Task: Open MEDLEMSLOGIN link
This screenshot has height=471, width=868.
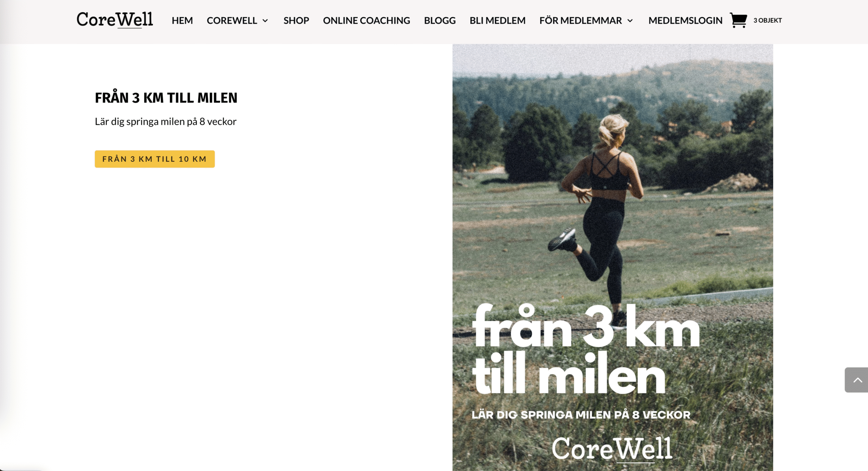Action: click(685, 20)
